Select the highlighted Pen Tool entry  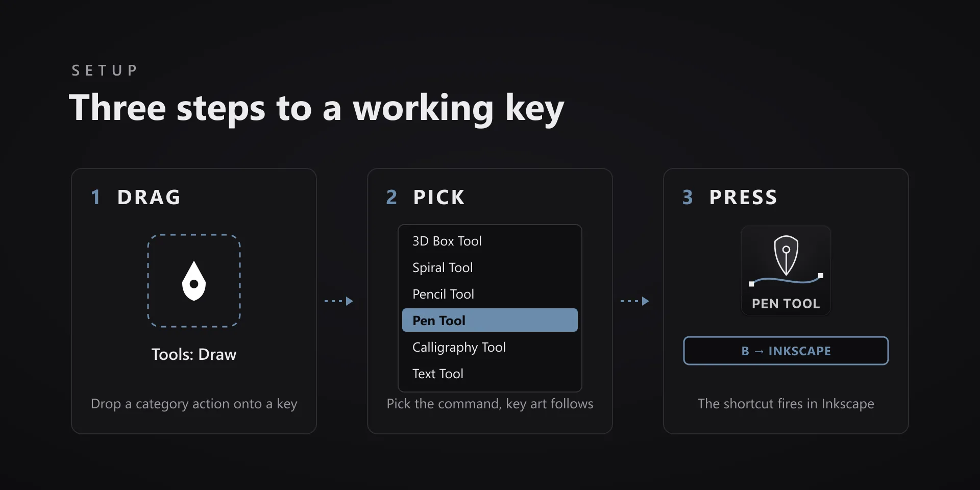pos(490,320)
